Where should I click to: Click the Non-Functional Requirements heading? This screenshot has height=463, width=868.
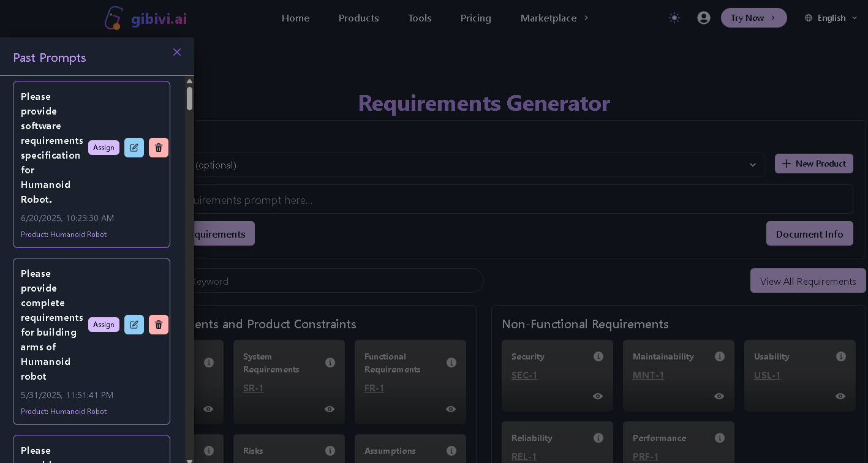[x=585, y=324]
